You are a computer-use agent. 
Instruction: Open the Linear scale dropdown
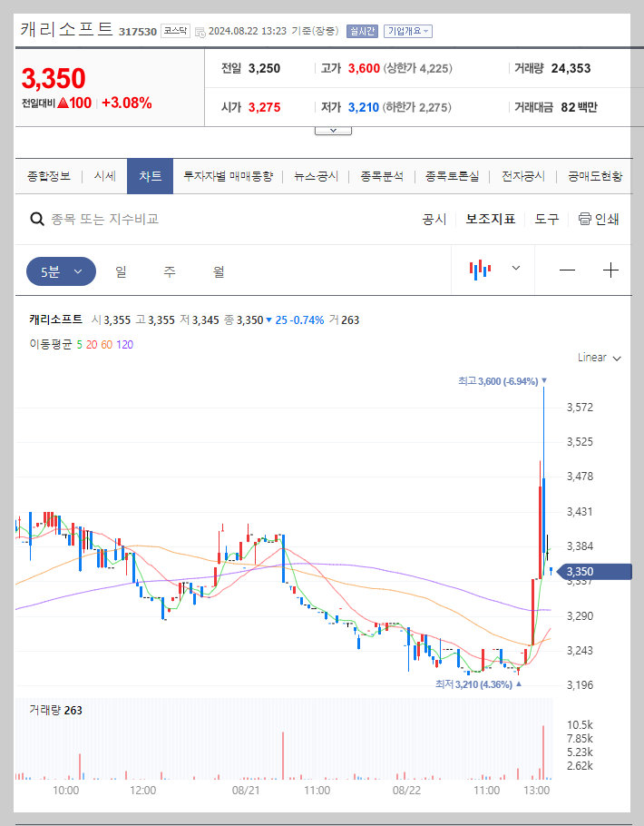click(597, 358)
